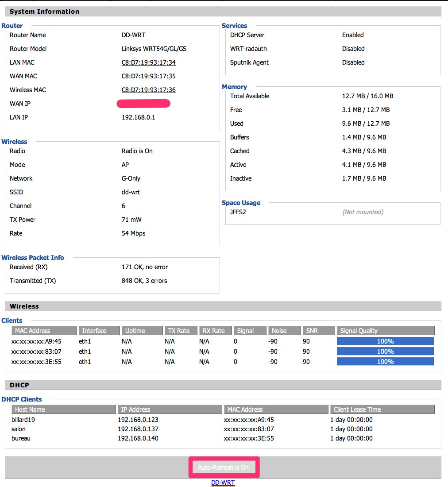Select DHCP host salon
This screenshot has width=448, height=487.
pyautogui.click(x=18, y=429)
